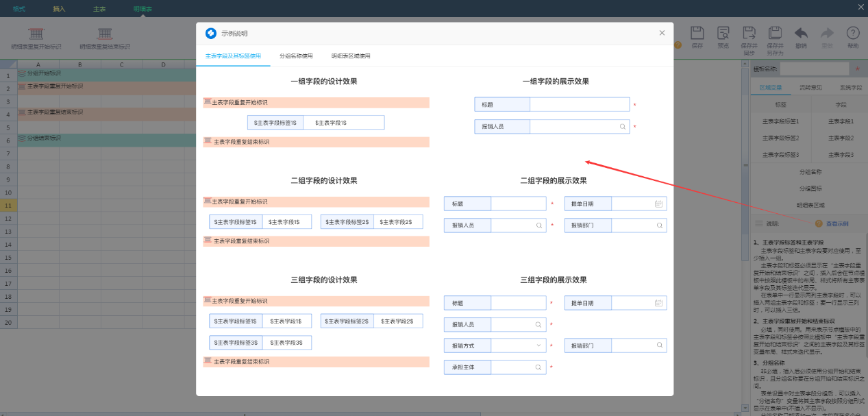The image size is (868, 416).
Task: Click the 预览 (Preview) toolbar icon
Action: 723,34
